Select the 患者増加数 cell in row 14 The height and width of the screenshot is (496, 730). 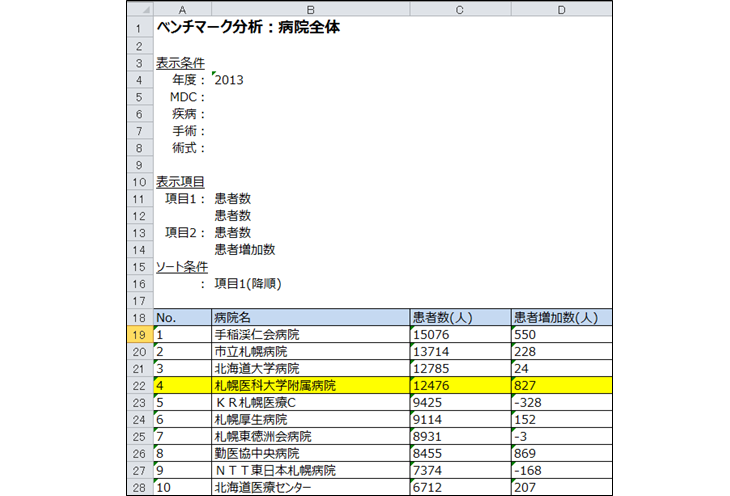311,250
